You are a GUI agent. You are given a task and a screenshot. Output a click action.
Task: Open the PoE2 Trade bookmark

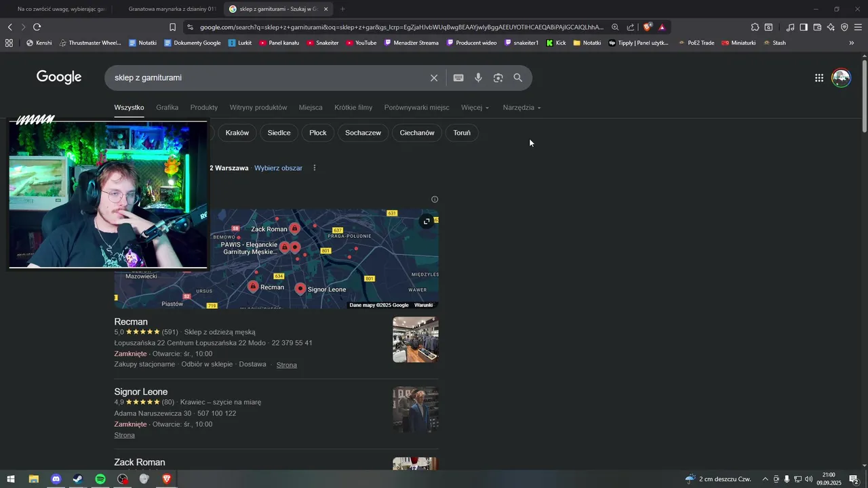coord(696,43)
